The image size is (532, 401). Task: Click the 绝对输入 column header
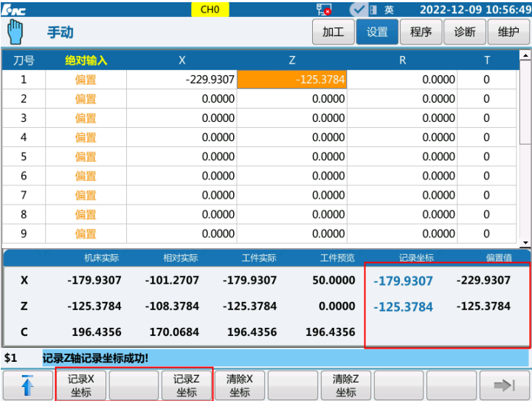coord(86,61)
